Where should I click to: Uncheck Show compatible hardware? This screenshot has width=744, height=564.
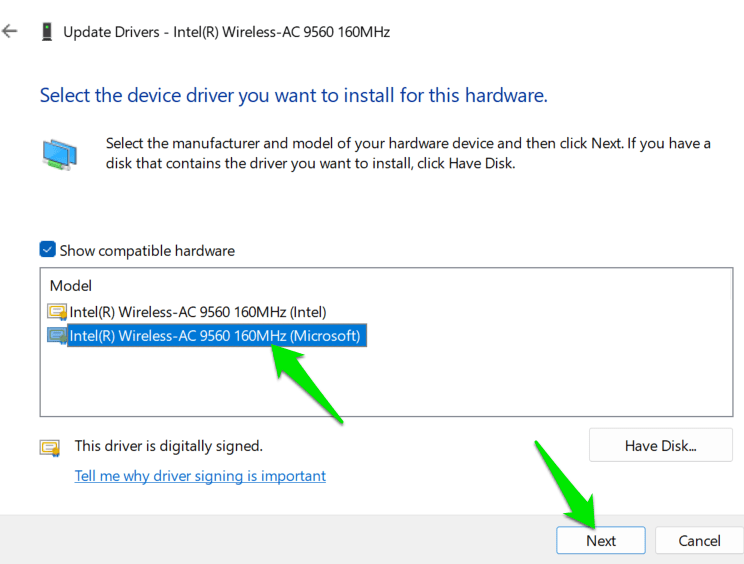tap(47, 250)
